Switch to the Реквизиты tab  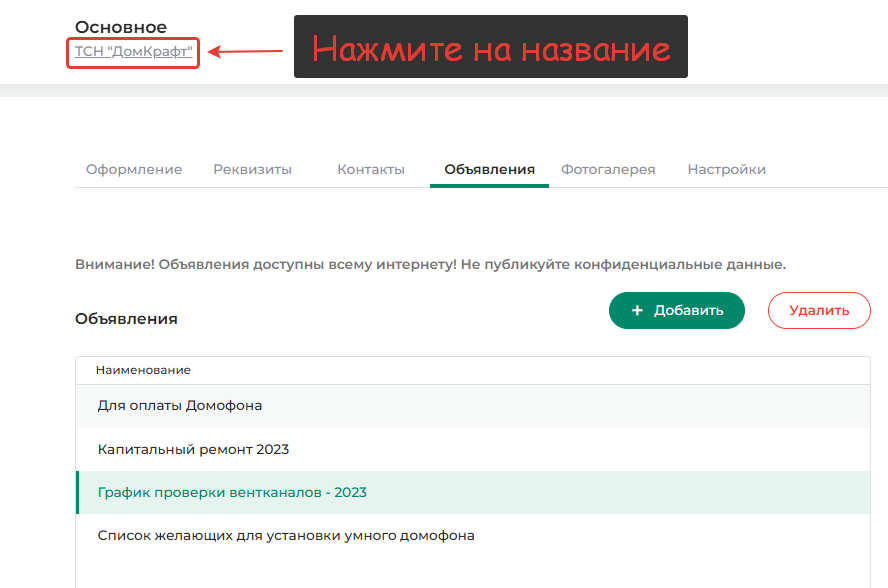click(253, 169)
